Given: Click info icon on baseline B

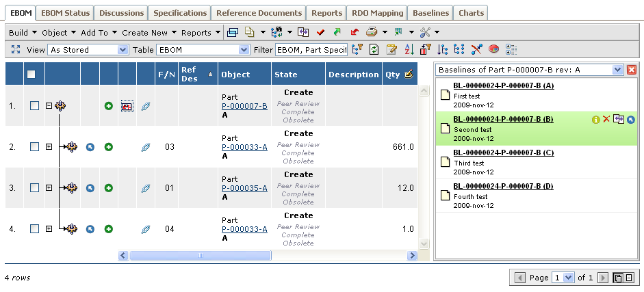Looking at the screenshot, I should click(x=595, y=120).
